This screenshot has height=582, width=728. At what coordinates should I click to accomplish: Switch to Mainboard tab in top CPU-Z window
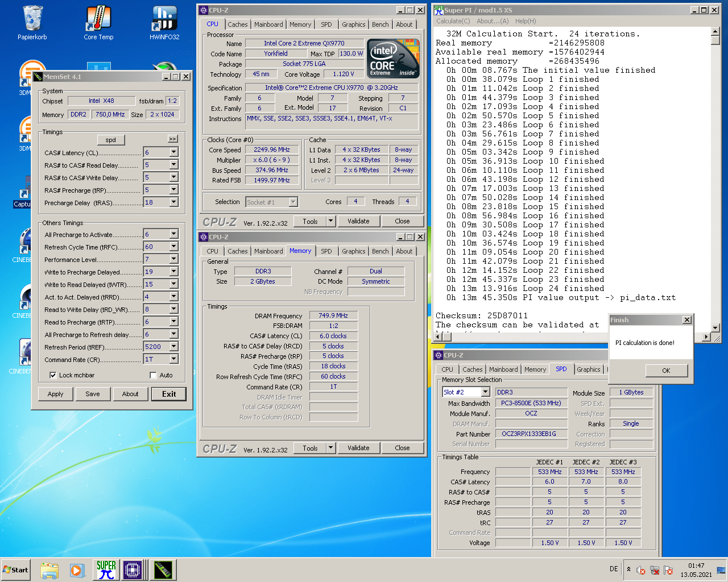268,24
